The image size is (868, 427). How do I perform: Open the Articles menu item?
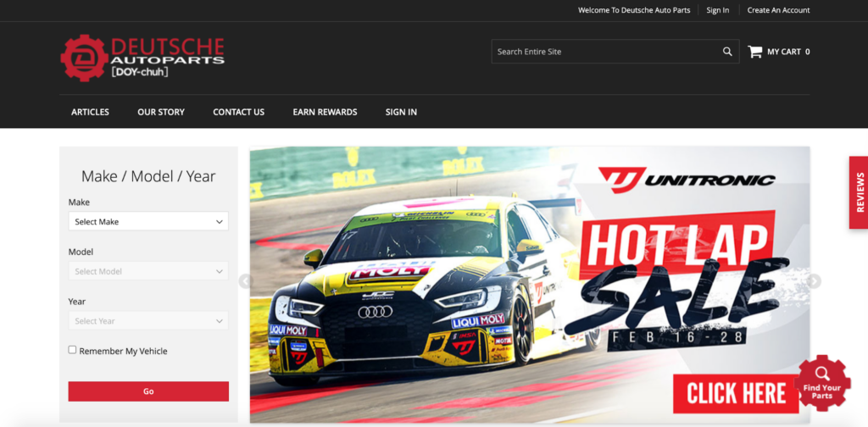click(x=90, y=112)
